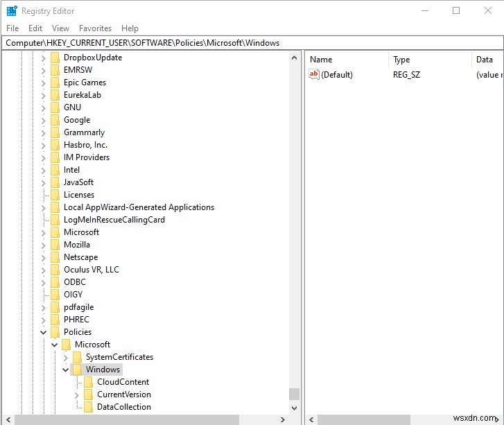Click the JavaSoft folder icon
The image size is (504, 425).
click(55, 182)
